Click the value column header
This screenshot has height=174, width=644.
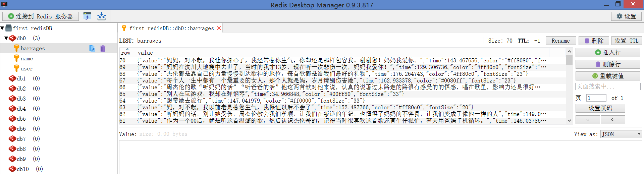tap(342, 53)
